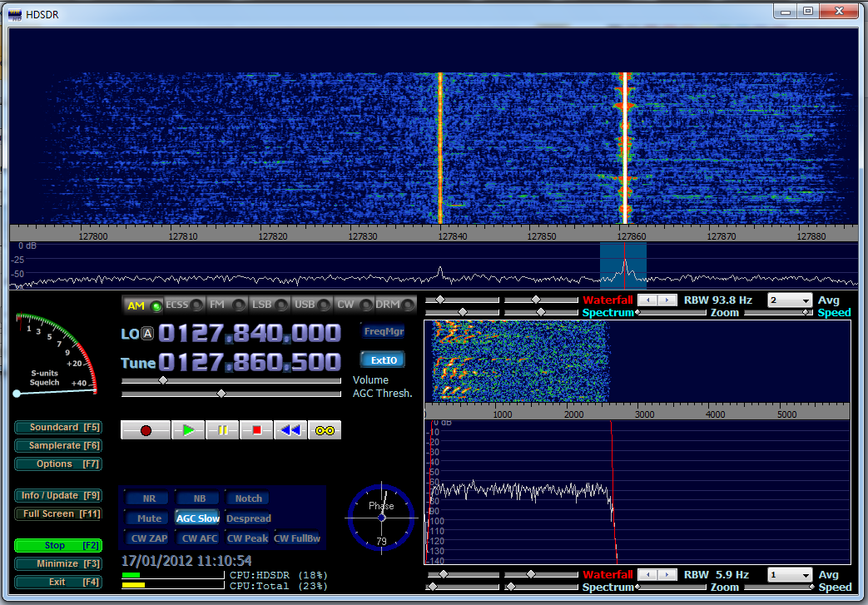Click 127840 on the RF frequency scale
Image resolution: width=868 pixels, height=605 pixels.
pos(452,236)
